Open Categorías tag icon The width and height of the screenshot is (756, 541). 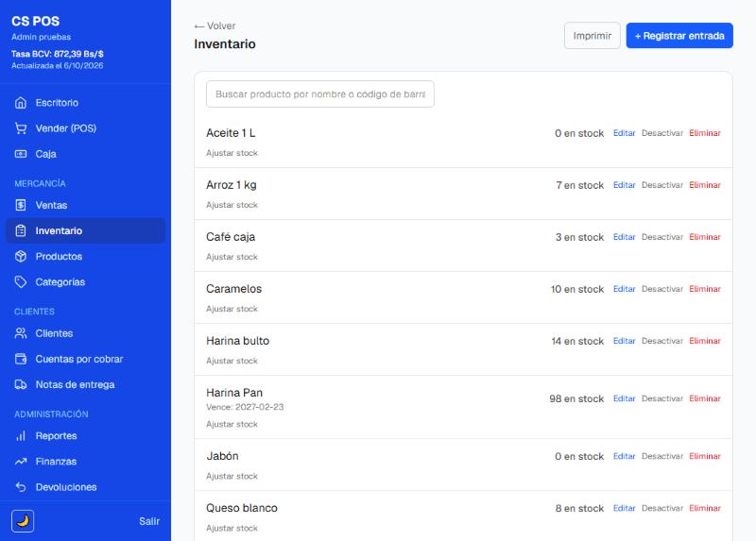[21, 281]
